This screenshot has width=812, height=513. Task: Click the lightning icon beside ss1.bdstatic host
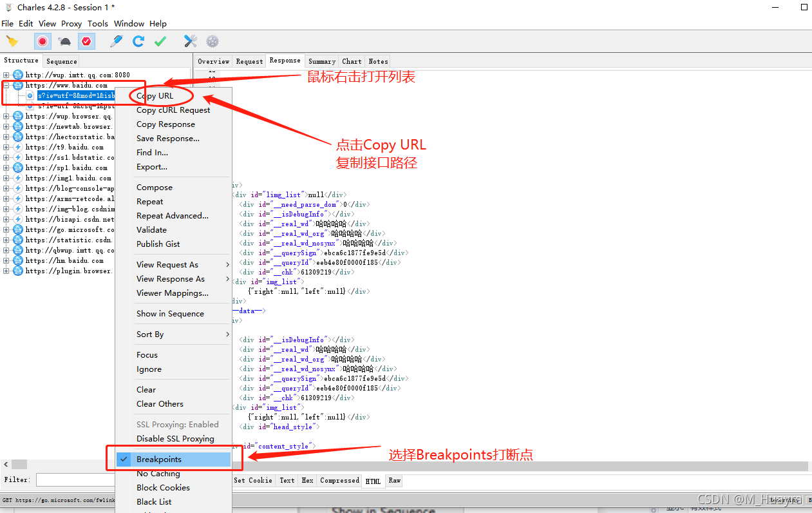[x=18, y=157]
